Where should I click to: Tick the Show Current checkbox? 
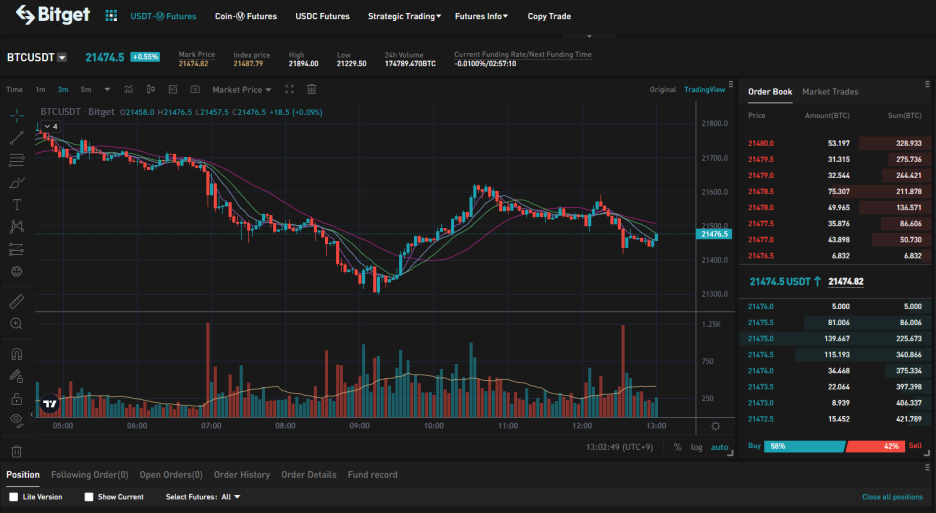click(89, 497)
